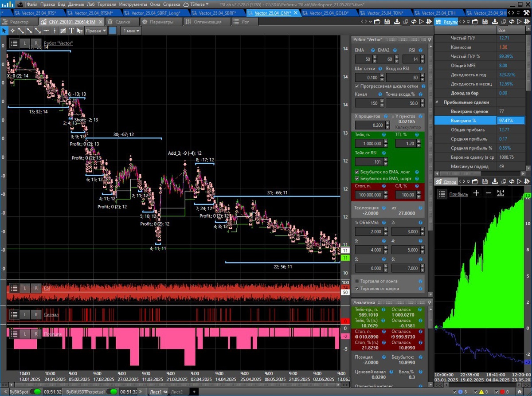
Task: Select the arrow pointer tool
Action: (4, 31)
